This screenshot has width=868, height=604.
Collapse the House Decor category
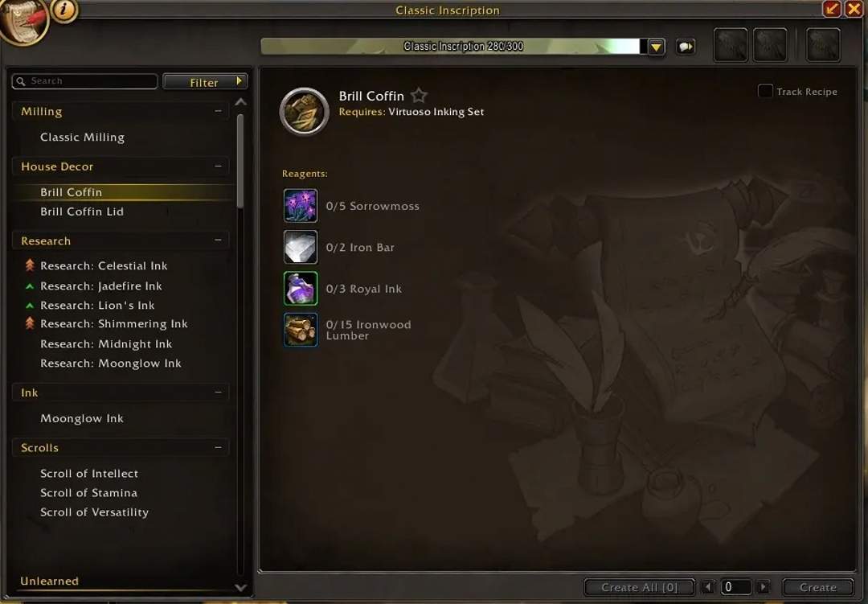pos(218,166)
